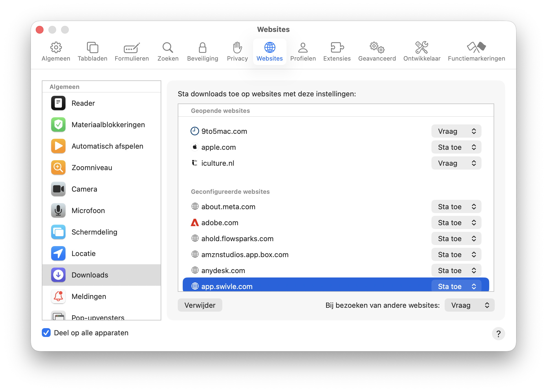Select Automatisch afspelen label in the sidebar
Screen dimensions: 547x392
(x=107, y=146)
